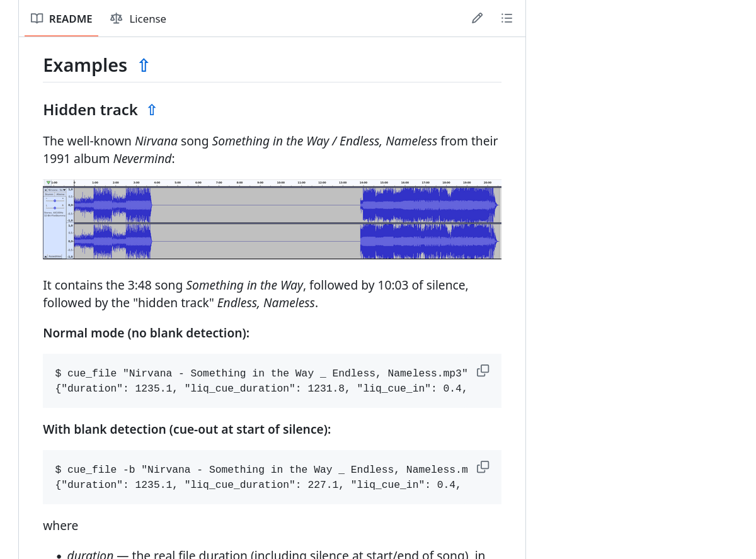The image size is (756, 559).
Task: Click the up arrow beside the Hidden track heading
Action: tap(151, 110)
